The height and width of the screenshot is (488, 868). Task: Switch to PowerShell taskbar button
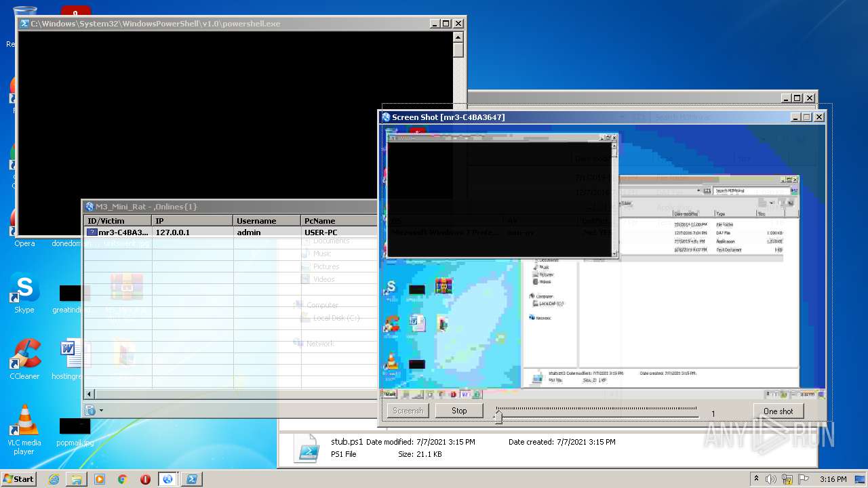click(x=191, y=479)
